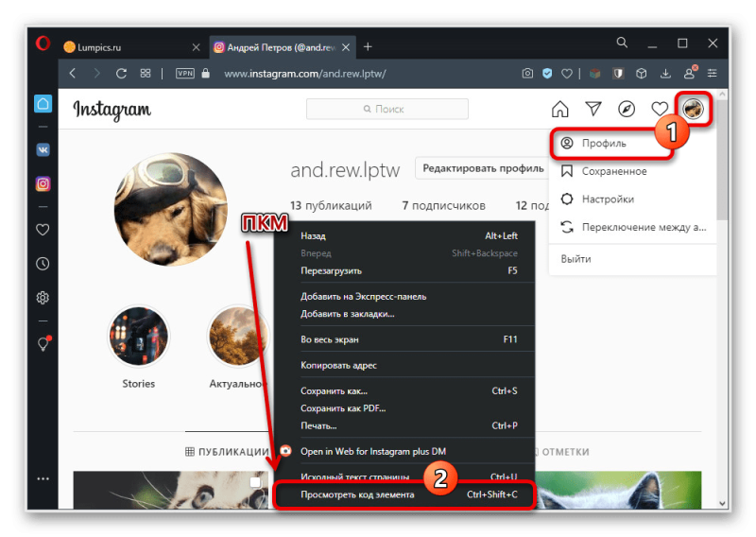Open sidebar bookmarks heart icon
756x537 pixels.
(x=43, y=230)
